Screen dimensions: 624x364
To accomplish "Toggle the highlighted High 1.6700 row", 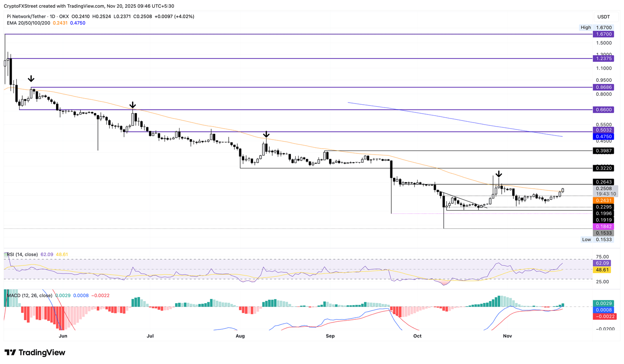I will coord(596,27).
